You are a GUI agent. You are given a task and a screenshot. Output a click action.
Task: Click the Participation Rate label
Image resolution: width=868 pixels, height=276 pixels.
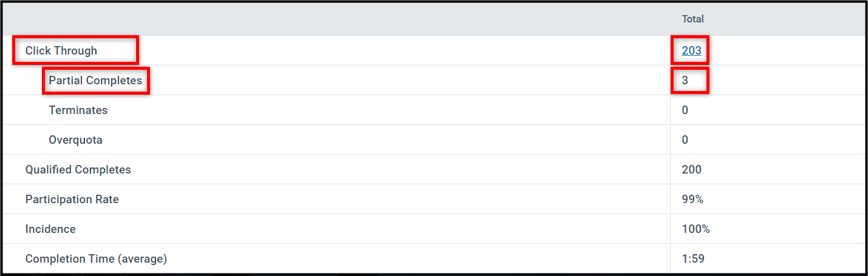pos(72,200)
